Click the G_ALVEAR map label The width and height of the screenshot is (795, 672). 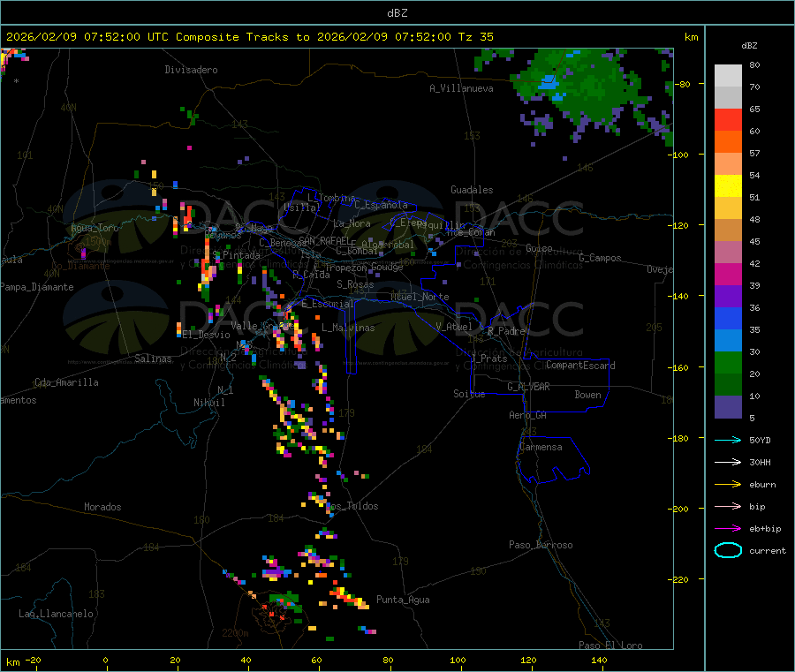(528, 387)
